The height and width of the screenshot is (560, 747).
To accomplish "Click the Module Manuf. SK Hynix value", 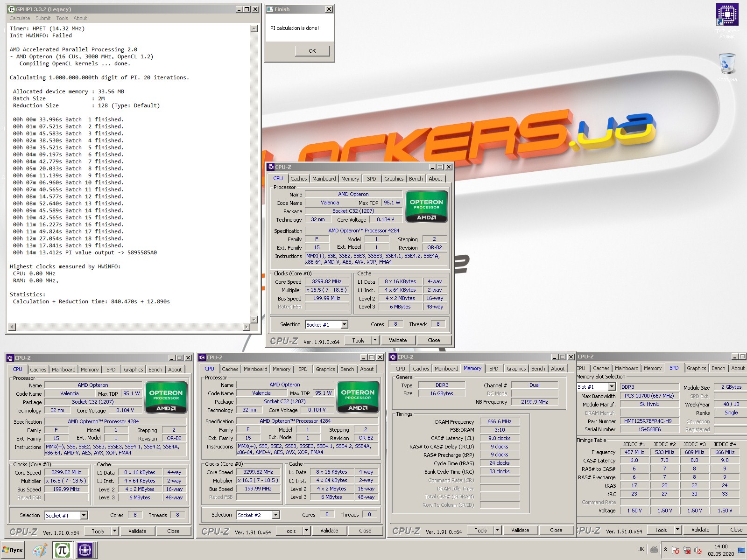I will (649, 404).
